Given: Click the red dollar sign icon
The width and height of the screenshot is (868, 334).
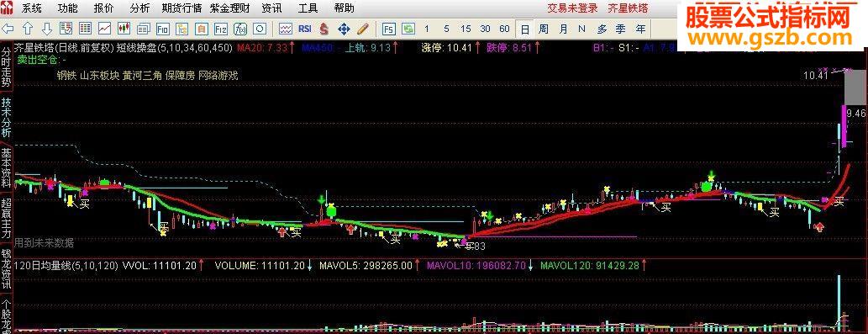Looking at the screenshot, I should pos(324,29).
